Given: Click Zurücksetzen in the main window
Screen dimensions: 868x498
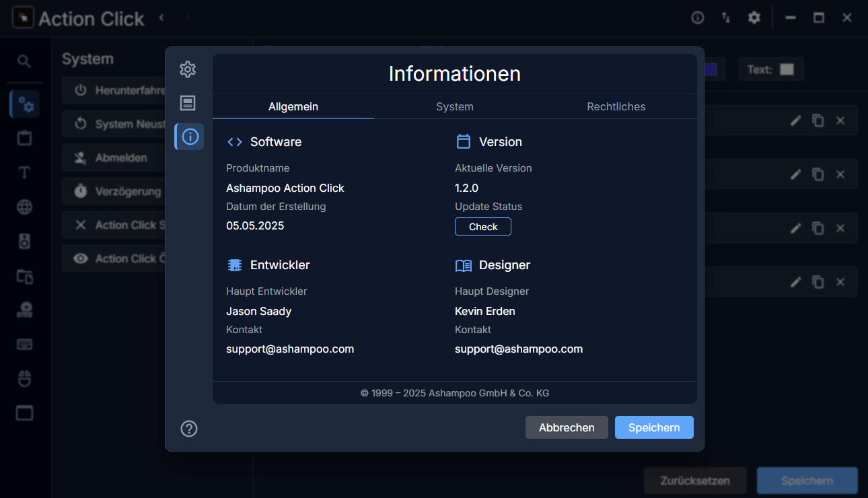Looking at the screenshot, I should pyautogui.click(x=695, y=481).
